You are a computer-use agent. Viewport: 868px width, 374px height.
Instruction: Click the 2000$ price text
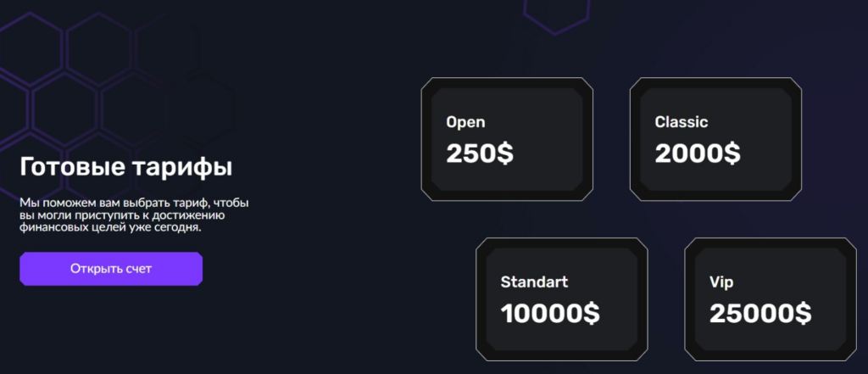[697, 154]
